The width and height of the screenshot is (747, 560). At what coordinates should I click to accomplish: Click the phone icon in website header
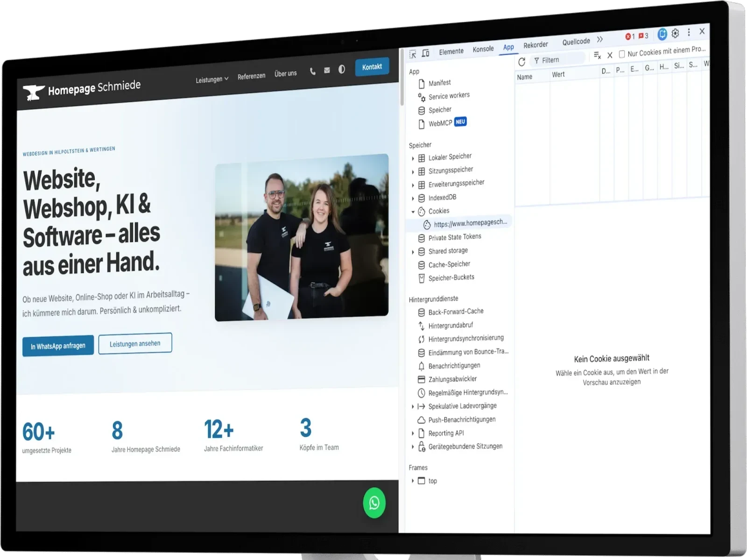pyautogui.click(x=312, y=71)
